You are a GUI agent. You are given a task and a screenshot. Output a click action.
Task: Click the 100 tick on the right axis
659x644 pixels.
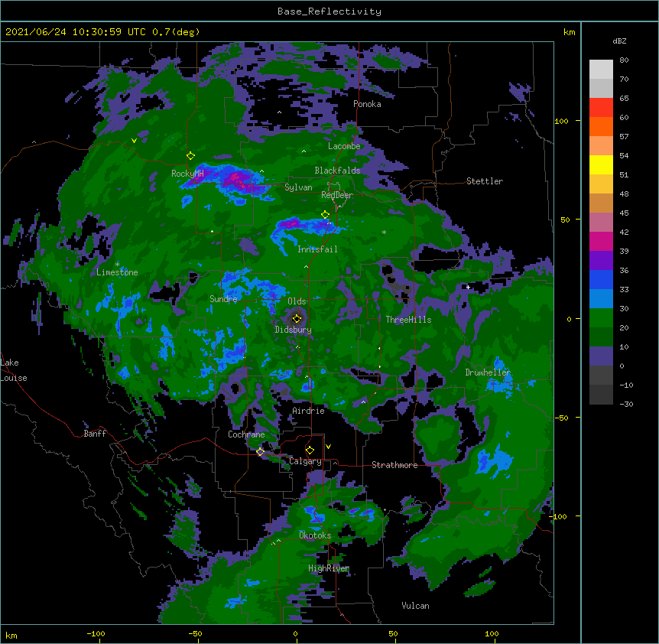click(x=561, y=121)
